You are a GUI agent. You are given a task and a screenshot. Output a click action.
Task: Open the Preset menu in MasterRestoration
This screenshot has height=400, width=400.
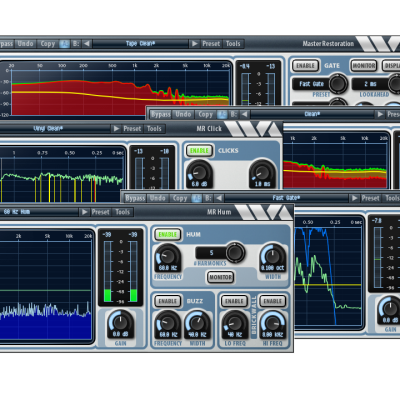click(x=211, y=44)
